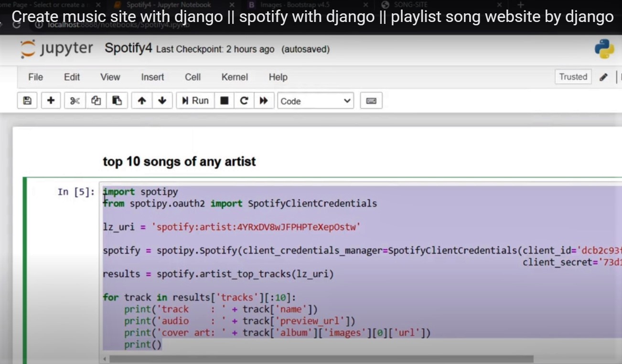Cut selected cells with scissors icon
This screenshot has width=622, height=364.
click(x=75, y=101)
